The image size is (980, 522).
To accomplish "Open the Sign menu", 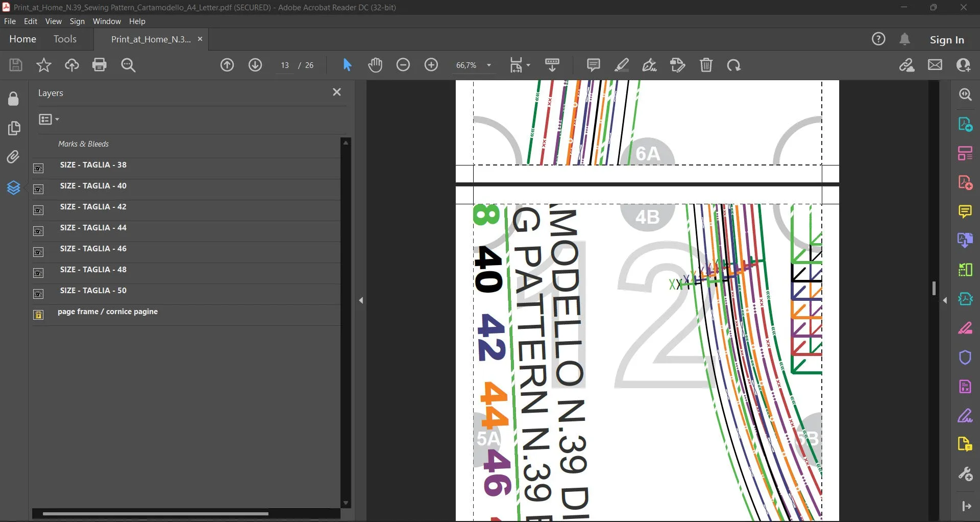I will tap(77, 21).
